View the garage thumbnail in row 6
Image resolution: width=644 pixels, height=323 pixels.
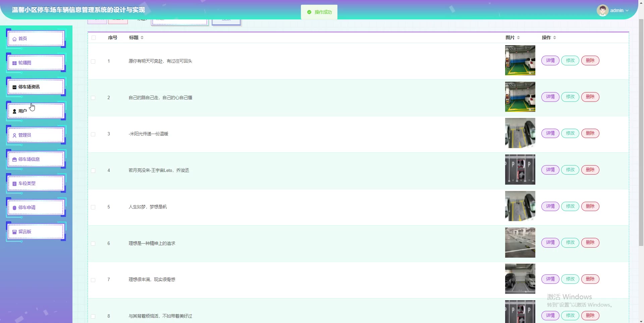(x=520, y=243)
